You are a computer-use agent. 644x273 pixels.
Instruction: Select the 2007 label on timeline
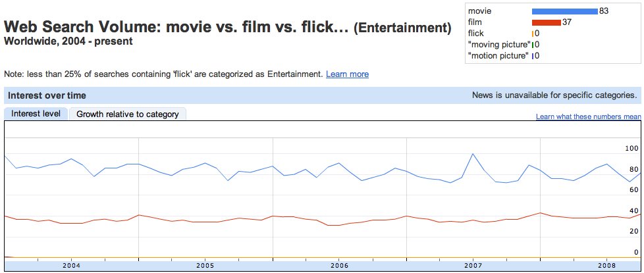pyautogui.click(x=473, y=266)
